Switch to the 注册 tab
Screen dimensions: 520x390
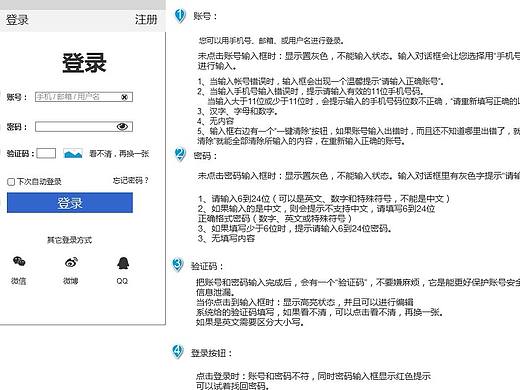(x=146, y=20)
